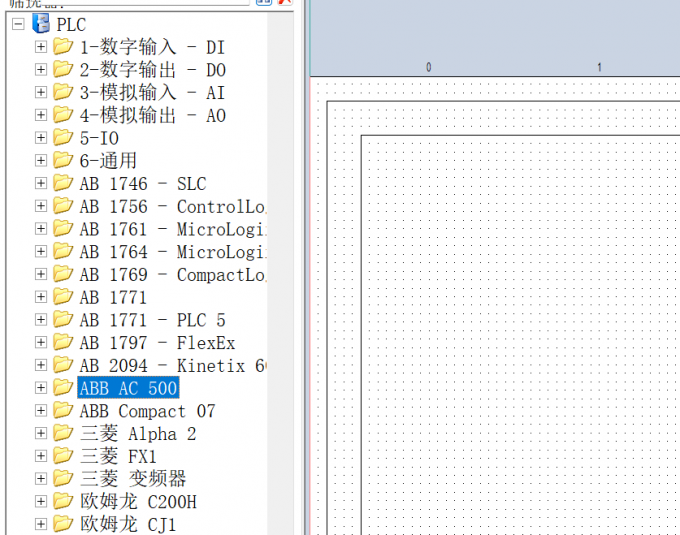680x535 pixels.
Task: Click the ABB Compact 07 folder icon
Action: point(63,410)
